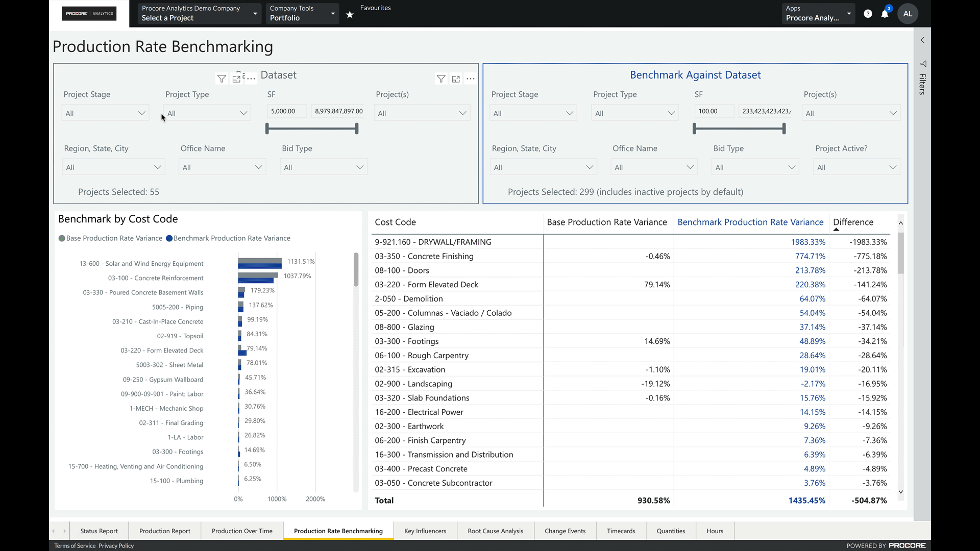Screen dimensions: 980x551
Task: Open the help question mark icon
Action: (x=868, y=14)
